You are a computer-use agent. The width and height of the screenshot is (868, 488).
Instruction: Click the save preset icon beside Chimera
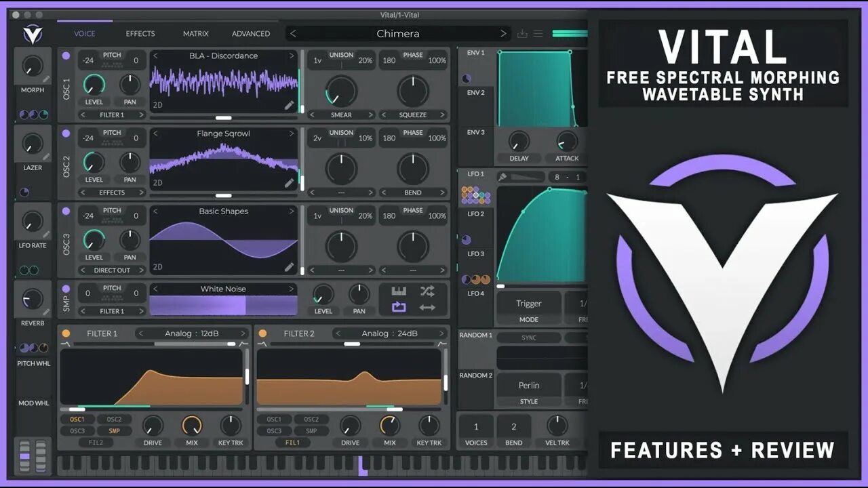click(522, 34)
